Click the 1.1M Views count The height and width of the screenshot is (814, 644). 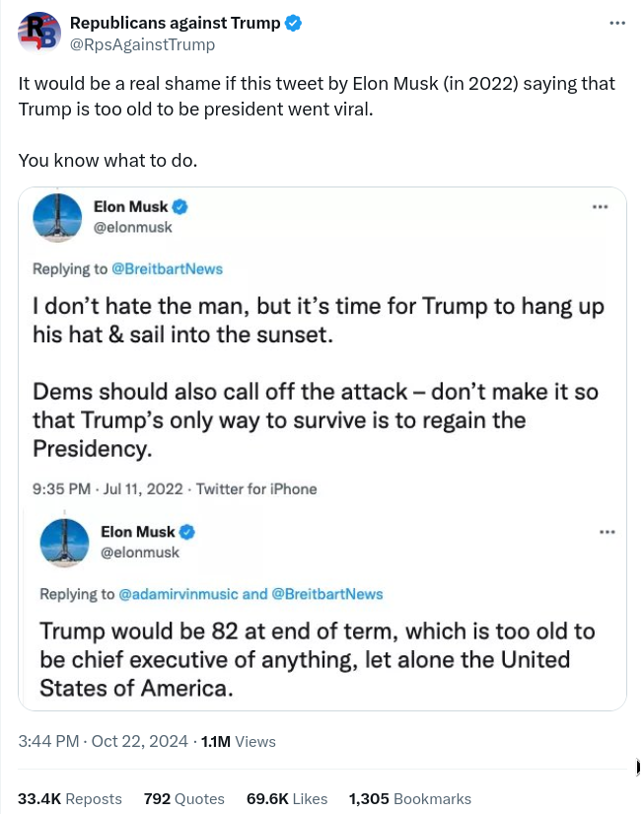(x=238, y=741)
